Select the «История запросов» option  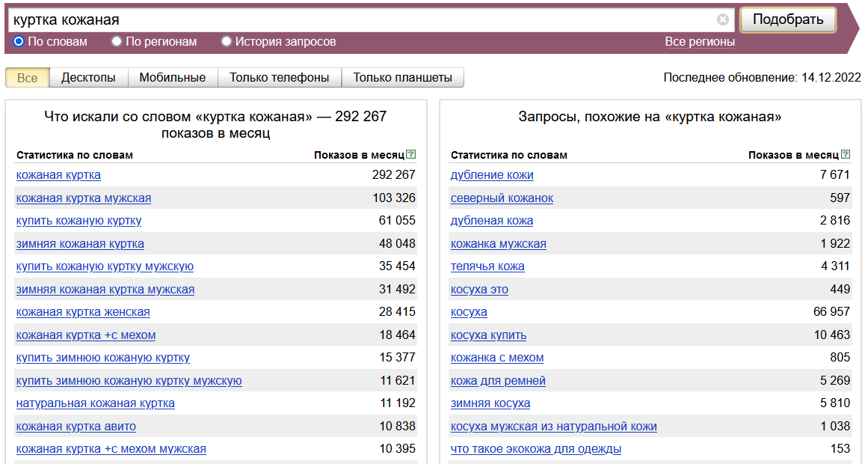[226, 43]
